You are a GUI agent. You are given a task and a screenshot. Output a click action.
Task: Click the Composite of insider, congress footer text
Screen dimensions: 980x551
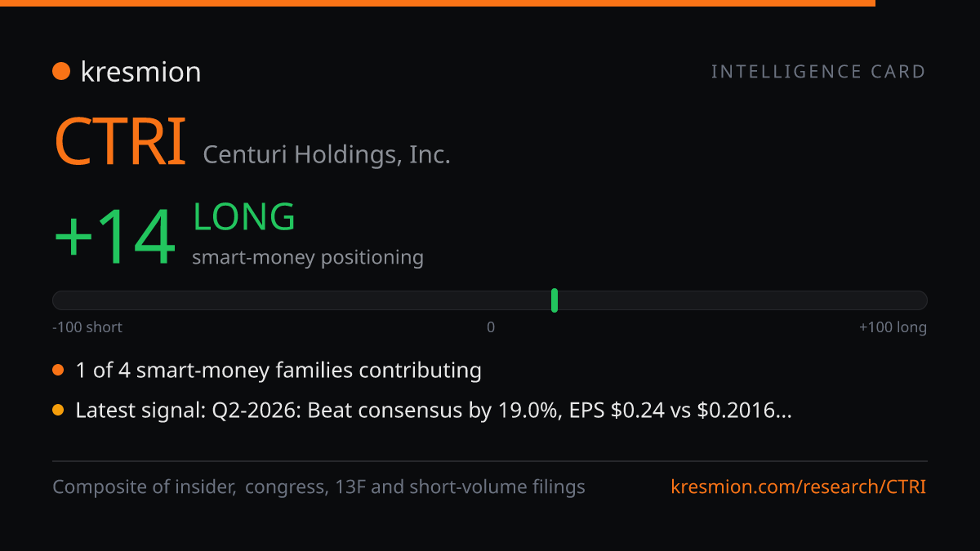(x=319, y=487)
